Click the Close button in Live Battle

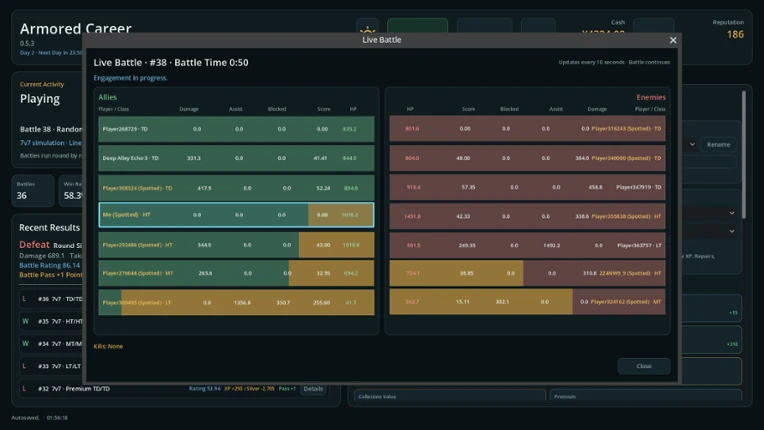click(x=644, y=366)
